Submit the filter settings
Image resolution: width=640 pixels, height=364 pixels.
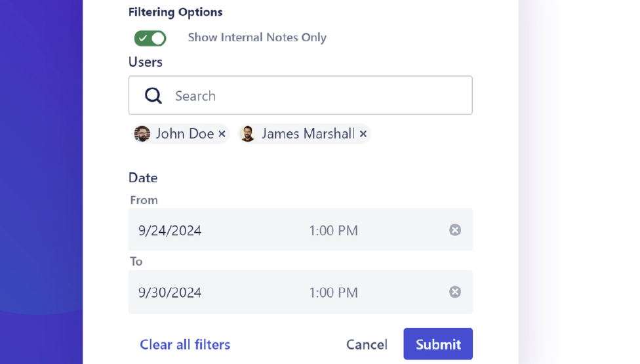pos(438,344)
